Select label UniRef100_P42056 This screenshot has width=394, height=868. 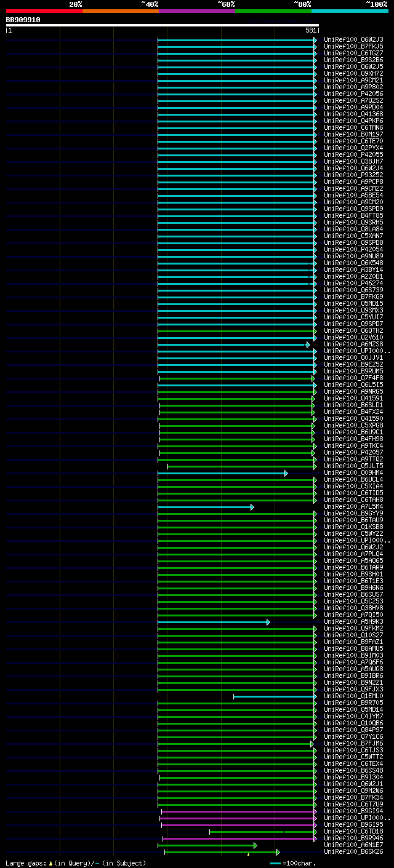pos(353,94)
